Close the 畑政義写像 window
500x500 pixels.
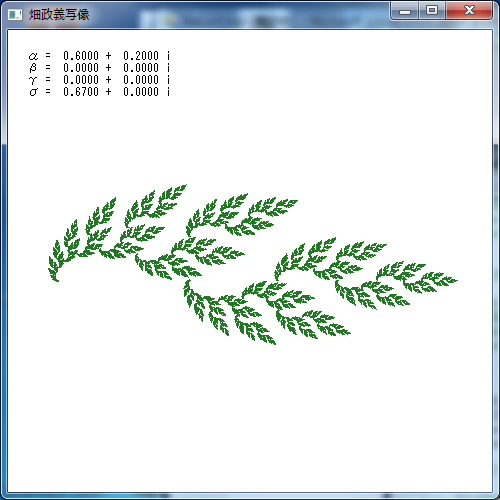[469, 11]
